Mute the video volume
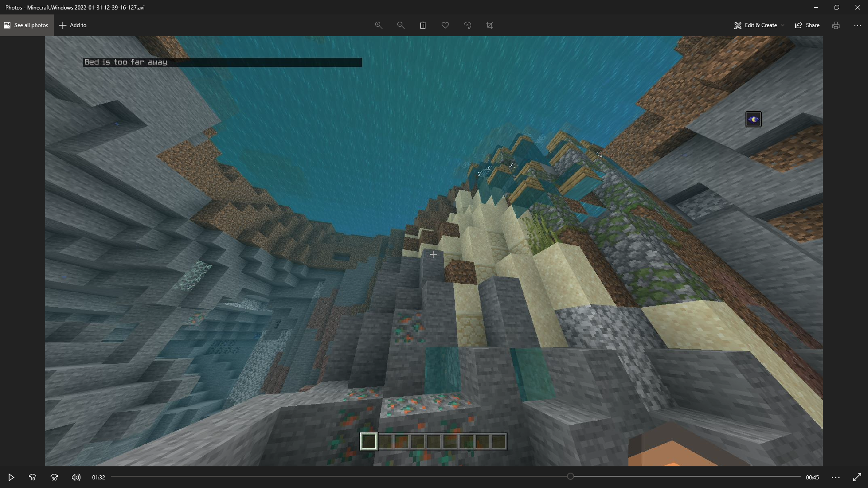The height and width of the screenshot is (488, 868). (76, 477)
